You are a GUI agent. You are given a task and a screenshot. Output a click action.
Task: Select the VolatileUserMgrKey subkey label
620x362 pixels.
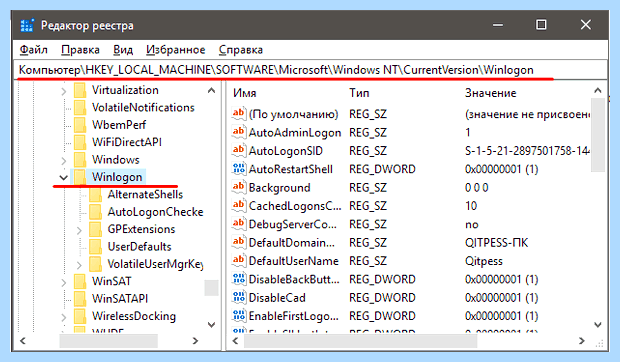pos(155,264)
